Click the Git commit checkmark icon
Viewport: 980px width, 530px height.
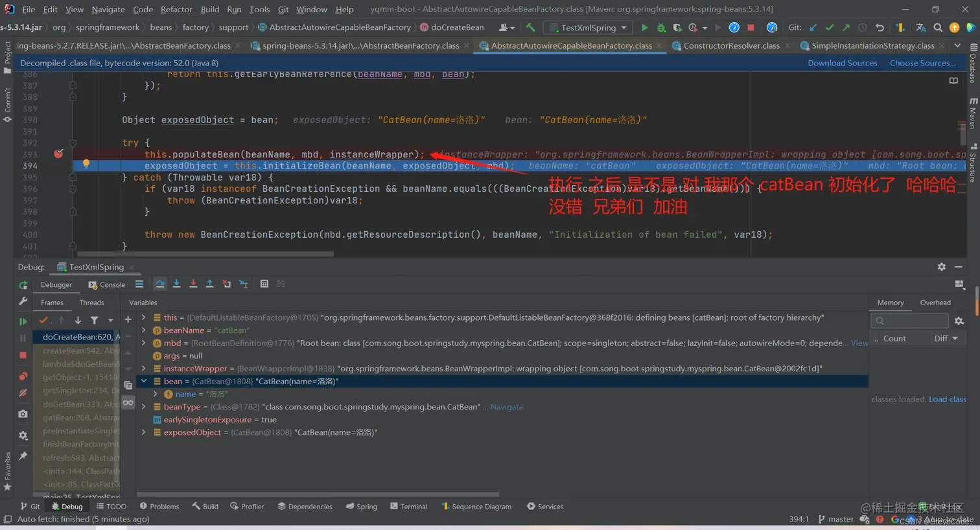click(x=830, y=28)
